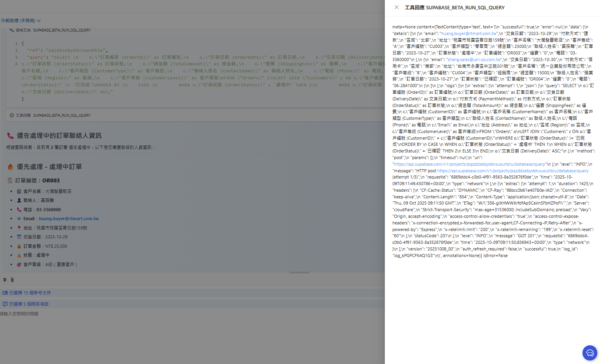Screen dimensions: 600x364
Task: Open the chat support bubble icon
Action: point(589,353)
